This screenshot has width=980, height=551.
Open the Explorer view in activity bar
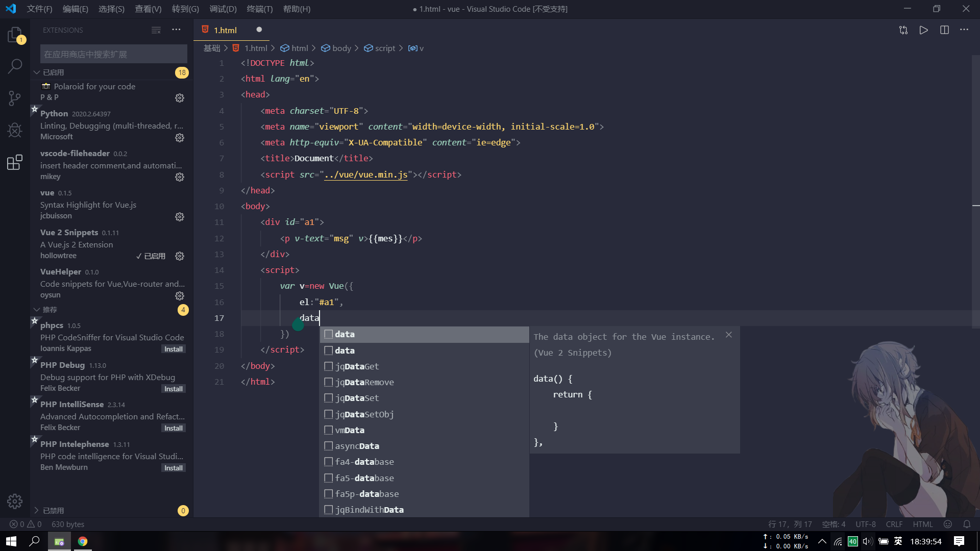point(15,35)
